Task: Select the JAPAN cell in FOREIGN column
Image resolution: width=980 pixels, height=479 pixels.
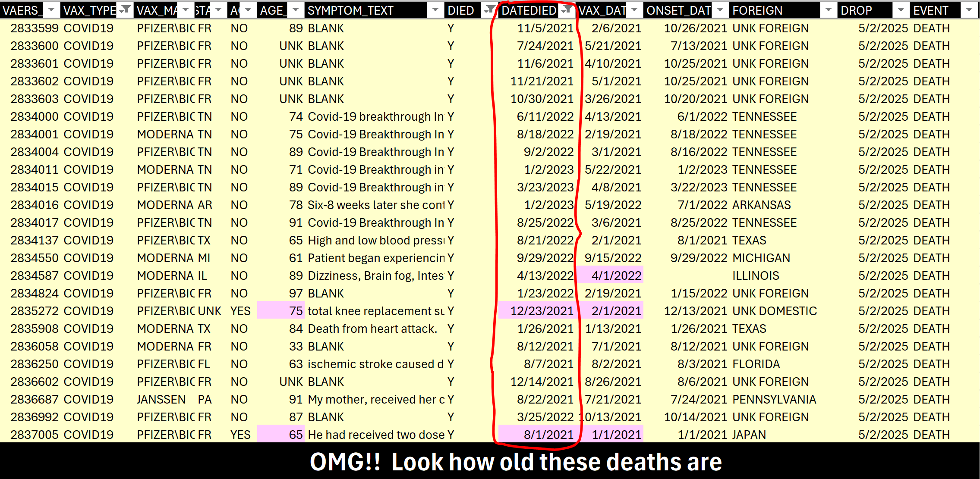Action: click(x=749, y=435)
